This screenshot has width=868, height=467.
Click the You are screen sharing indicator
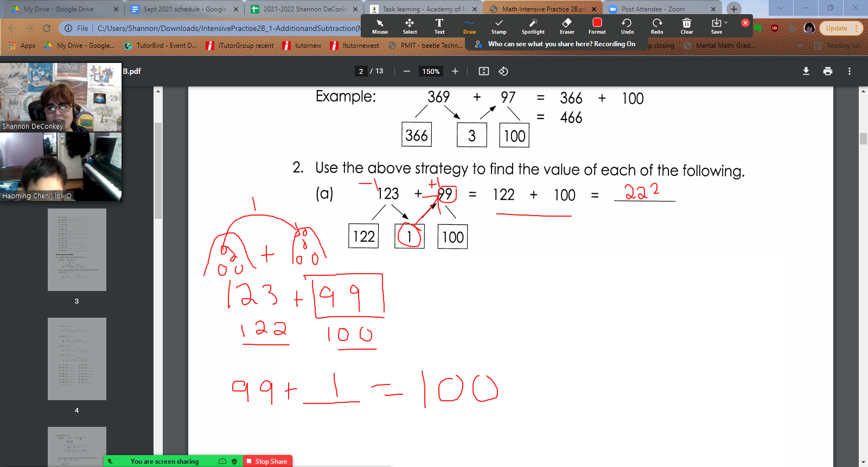point(164,461)
